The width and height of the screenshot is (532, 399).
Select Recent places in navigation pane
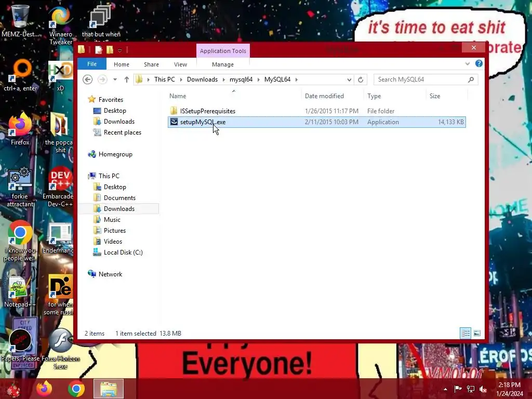(123, 132)
